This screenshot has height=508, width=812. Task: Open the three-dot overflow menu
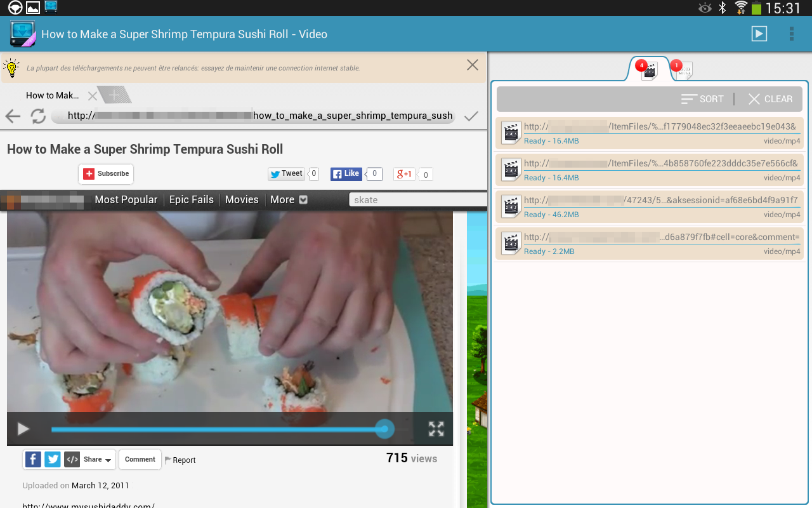[x=792, y=34]
